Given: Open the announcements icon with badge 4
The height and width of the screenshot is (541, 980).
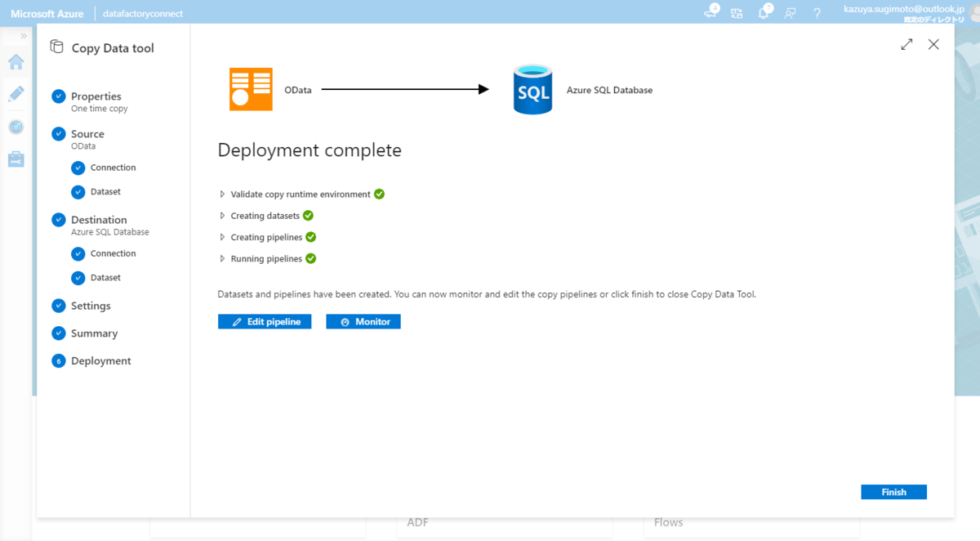Looking at the screenshot, I should point(711,11).
